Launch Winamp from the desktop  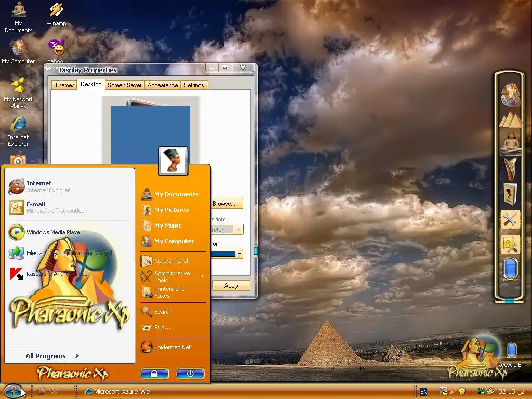56,14
